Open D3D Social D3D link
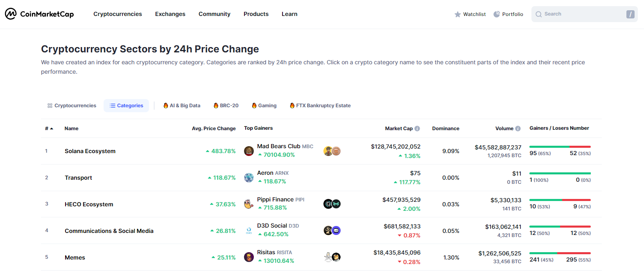644x271 pixels. tap(278, 226)
